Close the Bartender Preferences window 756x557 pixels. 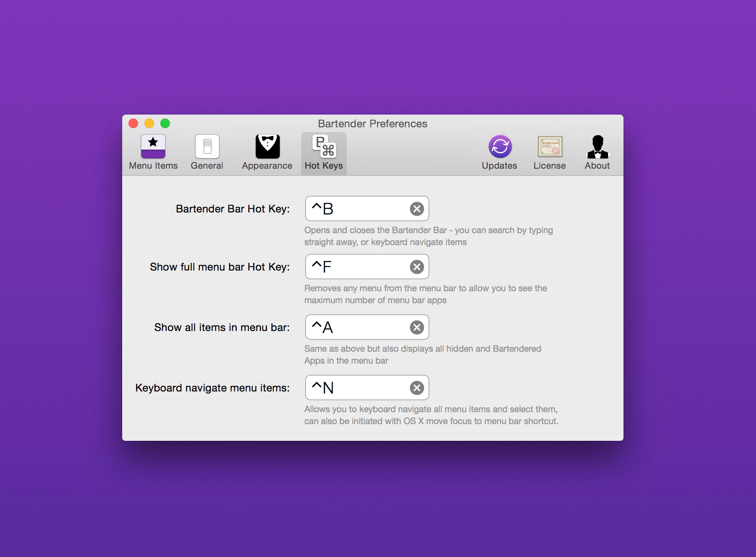point(133,124)
